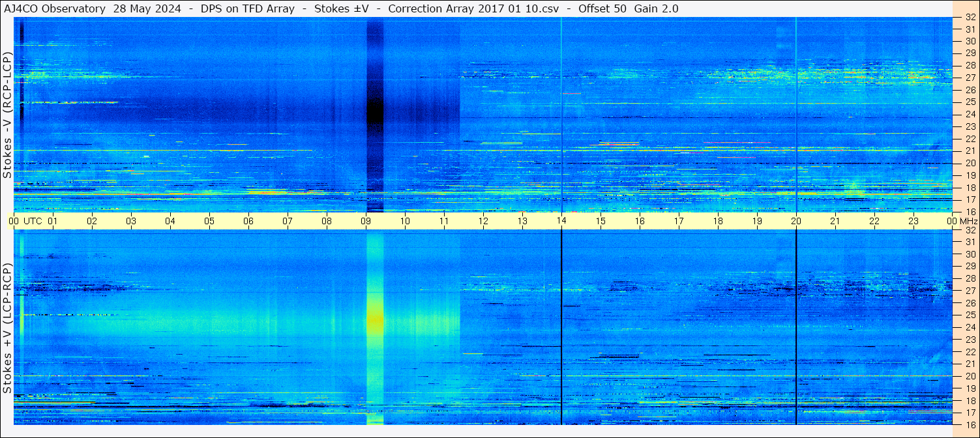Select the 22 hour label on time axis
Screen dimensions: 980x438
[874, 221]
